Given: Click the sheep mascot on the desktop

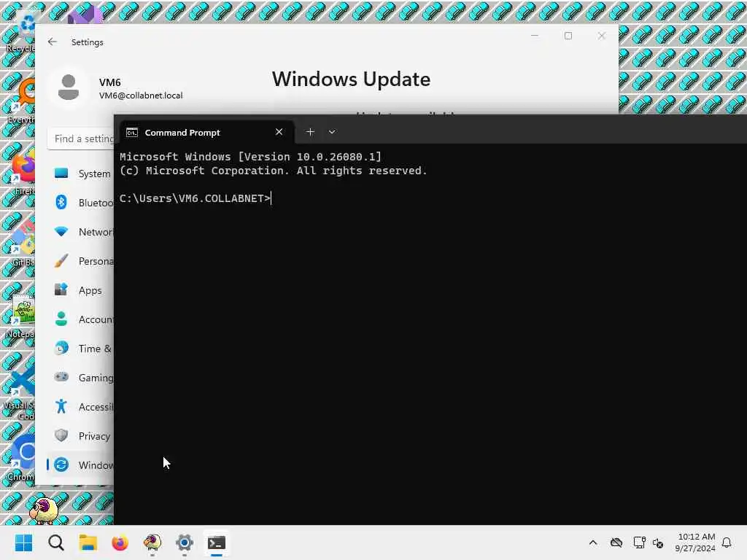Looking at the screenshot, I should pyautogui.click(x=44, y=510).
